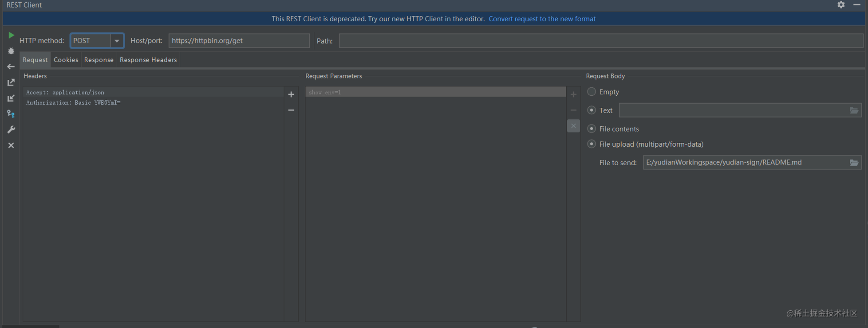Viewport: 868px width, 328px height.
Task: Select the File contents radio button
Action: [x=592, y=129]
